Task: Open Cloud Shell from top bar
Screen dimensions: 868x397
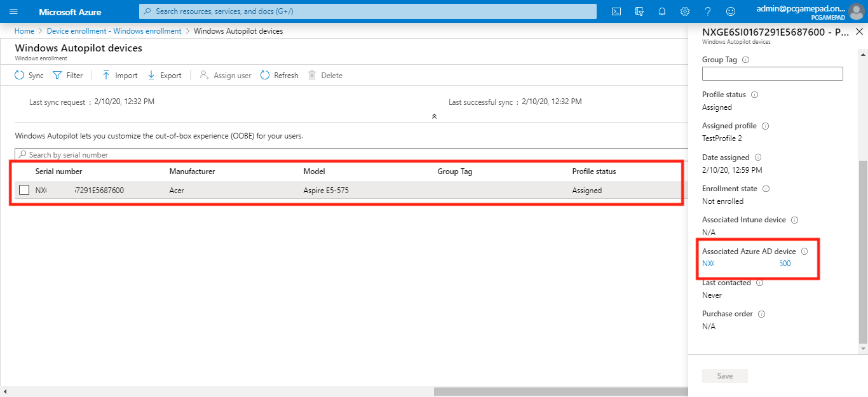Action: 616,11
